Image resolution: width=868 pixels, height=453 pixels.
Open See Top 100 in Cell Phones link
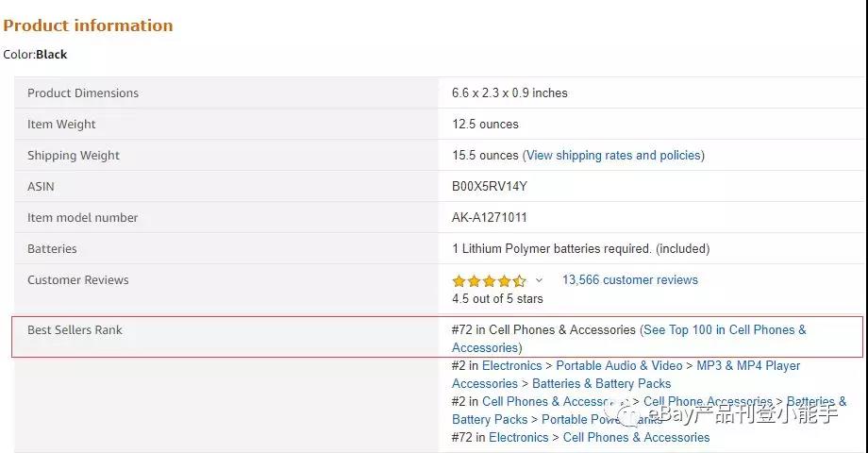coord(629,339)
